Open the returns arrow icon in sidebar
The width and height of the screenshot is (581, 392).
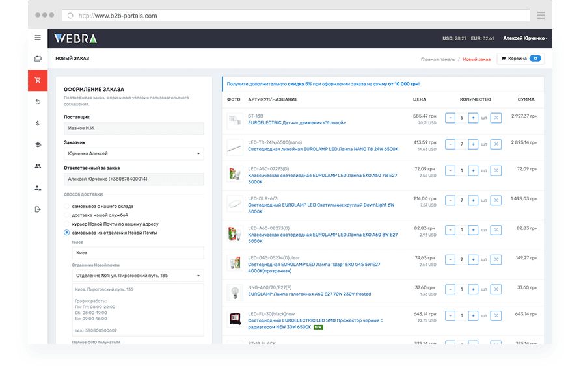pos(38,102)
